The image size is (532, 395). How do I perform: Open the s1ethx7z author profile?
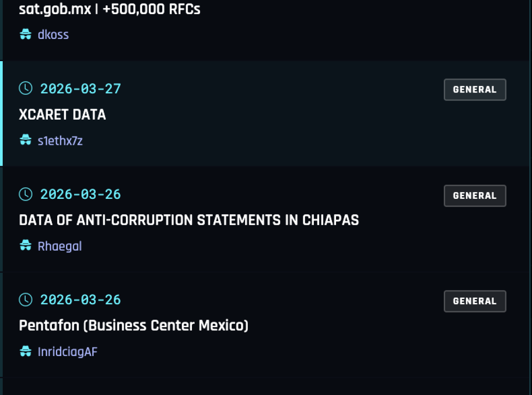coord(60,141)
